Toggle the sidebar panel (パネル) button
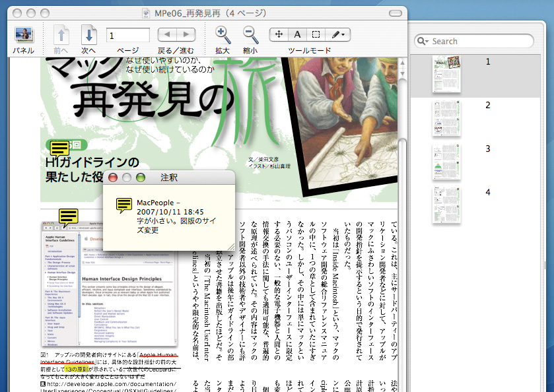554x392 pixels. [x=24, y=36]
